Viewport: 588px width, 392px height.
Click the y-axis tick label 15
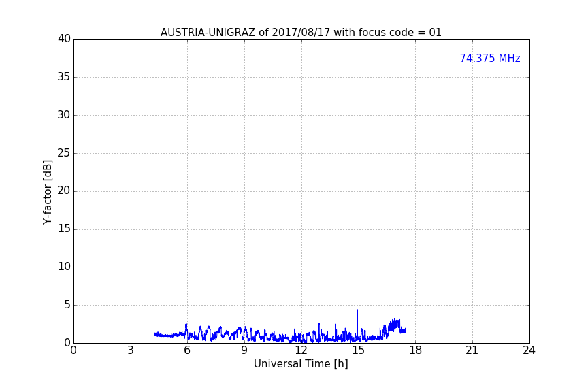64,229
